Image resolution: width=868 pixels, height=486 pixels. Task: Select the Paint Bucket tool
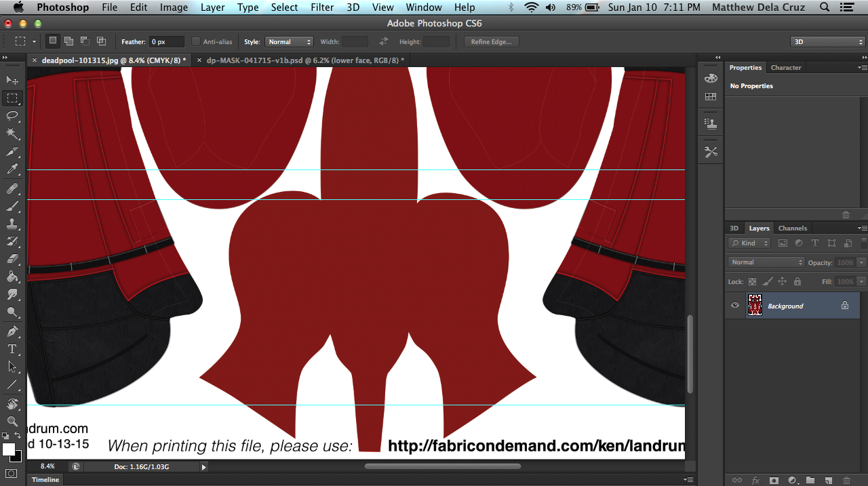[x=12, y=277]
